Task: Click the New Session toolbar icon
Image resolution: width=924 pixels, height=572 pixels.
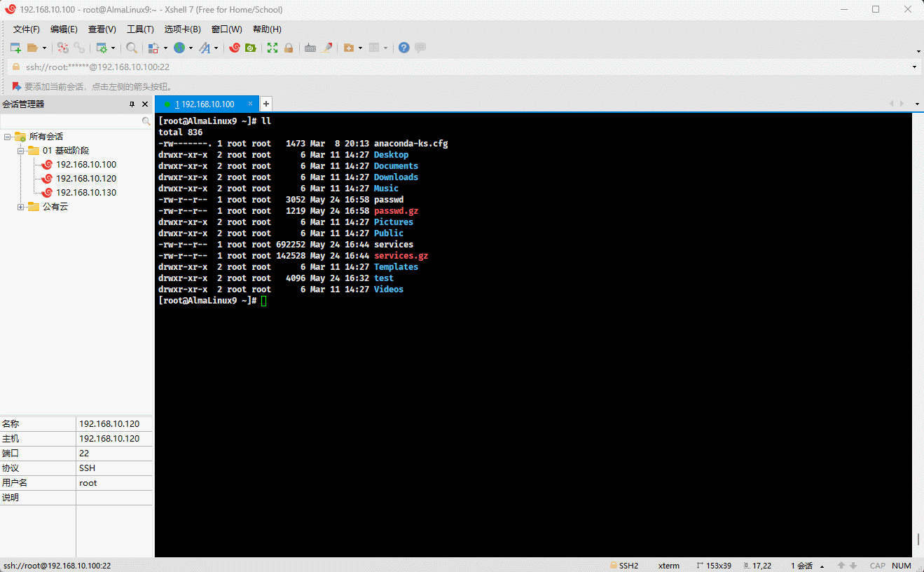Action: (x=15, y=48)
